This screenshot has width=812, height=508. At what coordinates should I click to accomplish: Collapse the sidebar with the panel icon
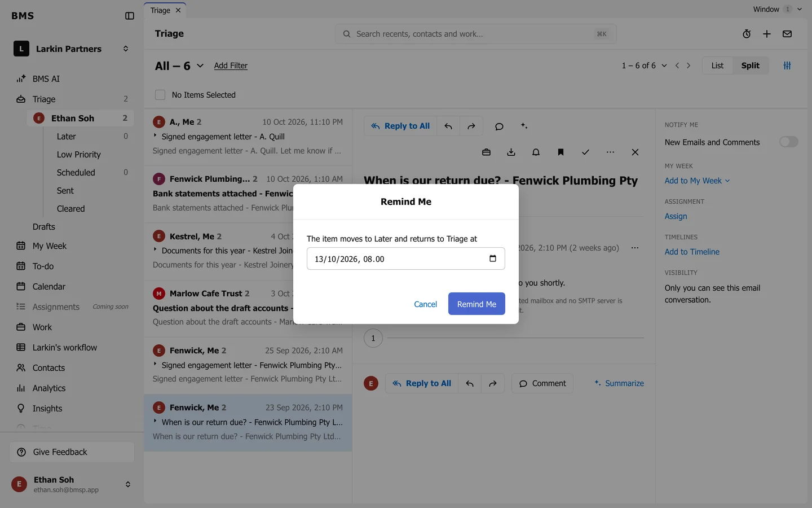pos(130,16)
